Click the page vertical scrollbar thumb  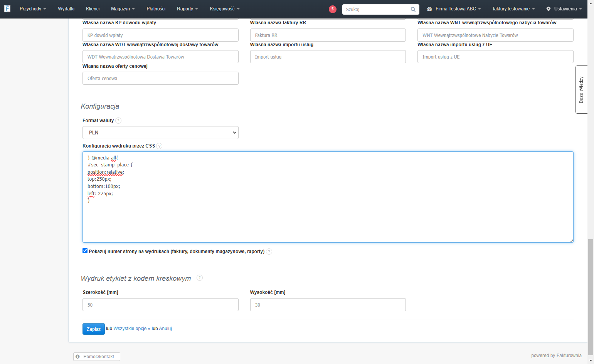click(591, 297)
